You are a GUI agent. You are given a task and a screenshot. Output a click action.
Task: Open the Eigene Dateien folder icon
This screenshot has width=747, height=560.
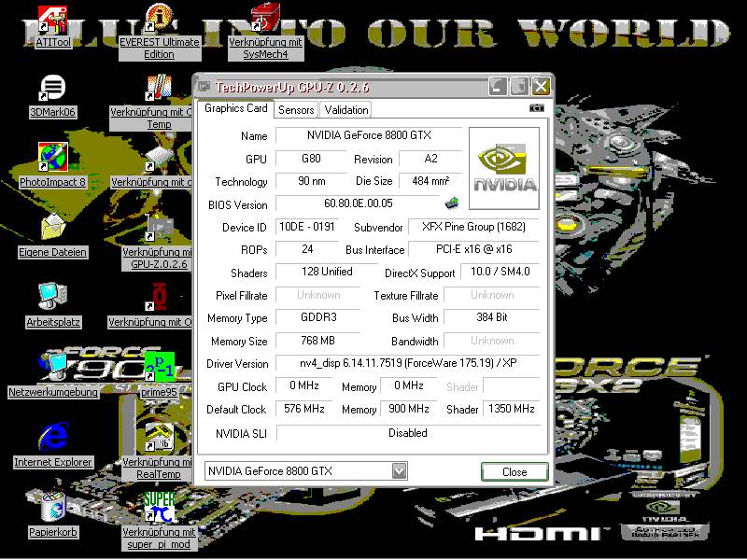click(52, 227)
